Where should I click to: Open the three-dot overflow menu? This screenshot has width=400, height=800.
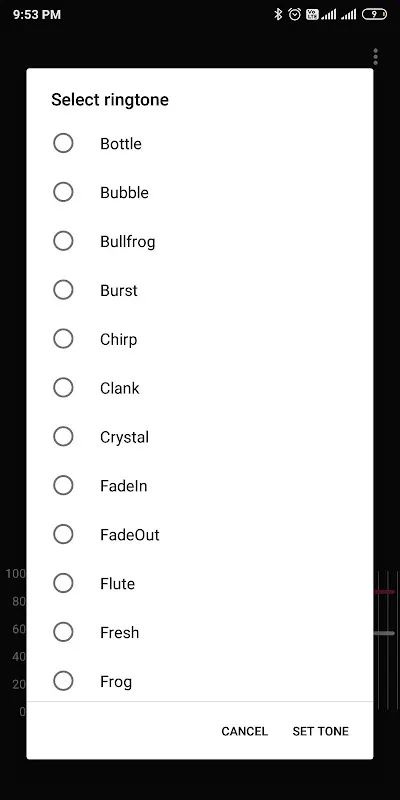[375, 57]
